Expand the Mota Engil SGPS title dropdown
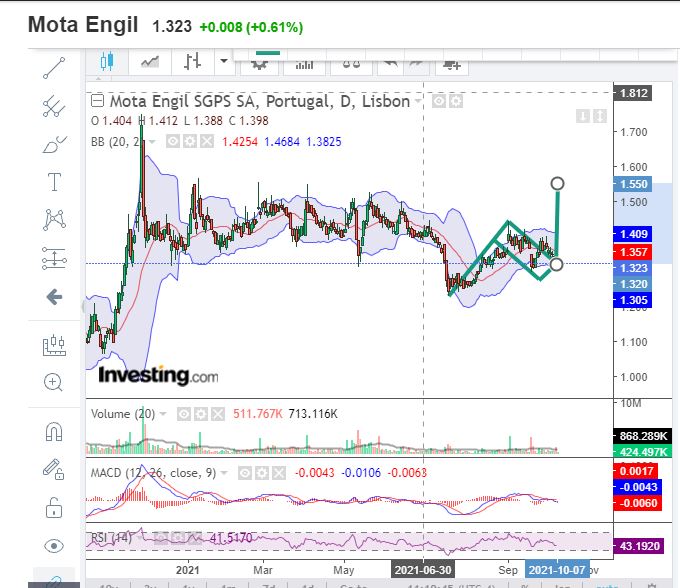Viewport: 680px width, 588px height. pos(418,101)
